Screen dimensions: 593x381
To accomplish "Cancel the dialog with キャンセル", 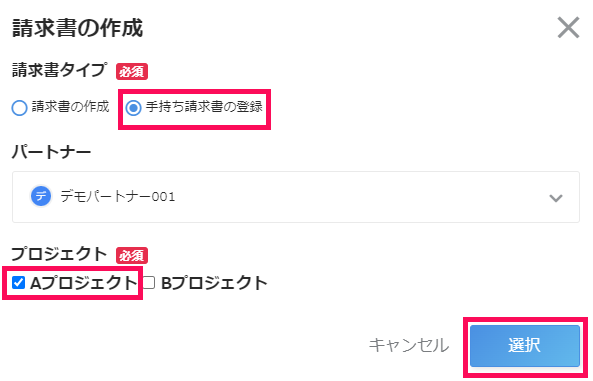I will 409,345.
